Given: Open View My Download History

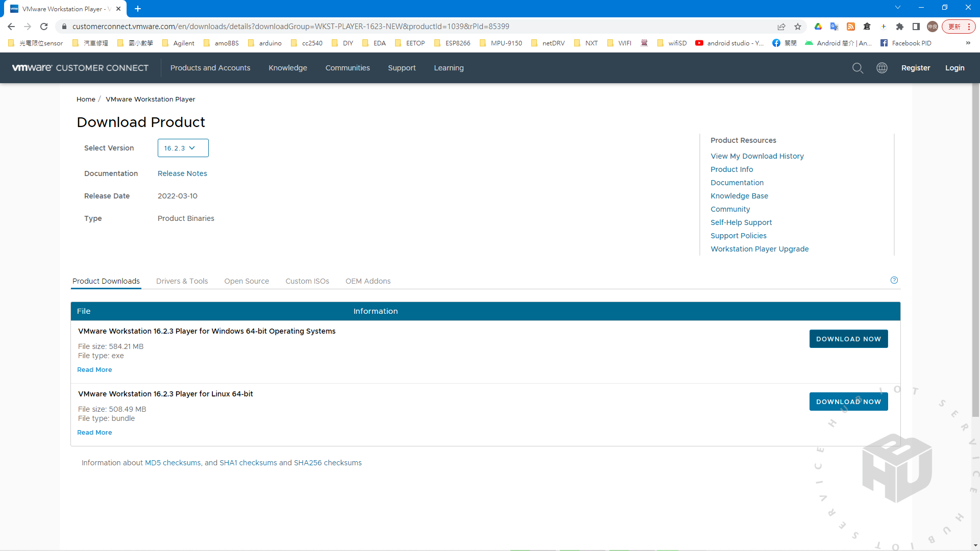Looking at the screenshot, I should (x=757, y=156).
